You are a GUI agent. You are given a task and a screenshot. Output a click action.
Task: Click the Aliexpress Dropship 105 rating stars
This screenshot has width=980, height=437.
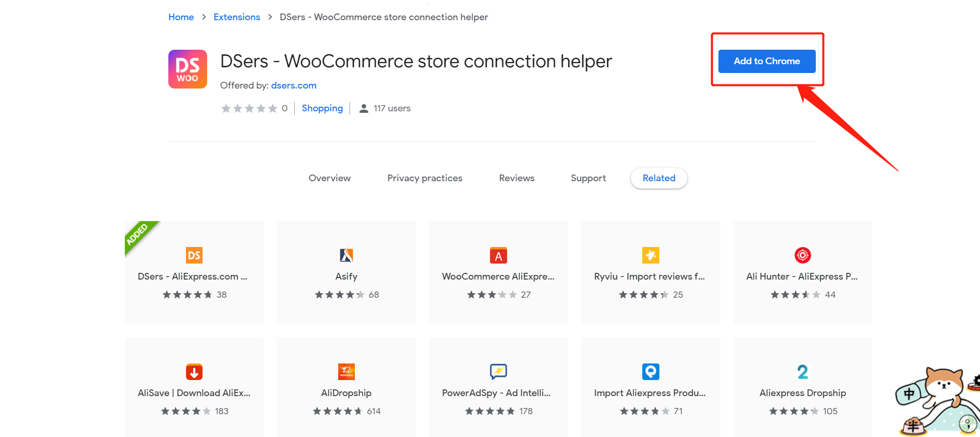point(794,411)
